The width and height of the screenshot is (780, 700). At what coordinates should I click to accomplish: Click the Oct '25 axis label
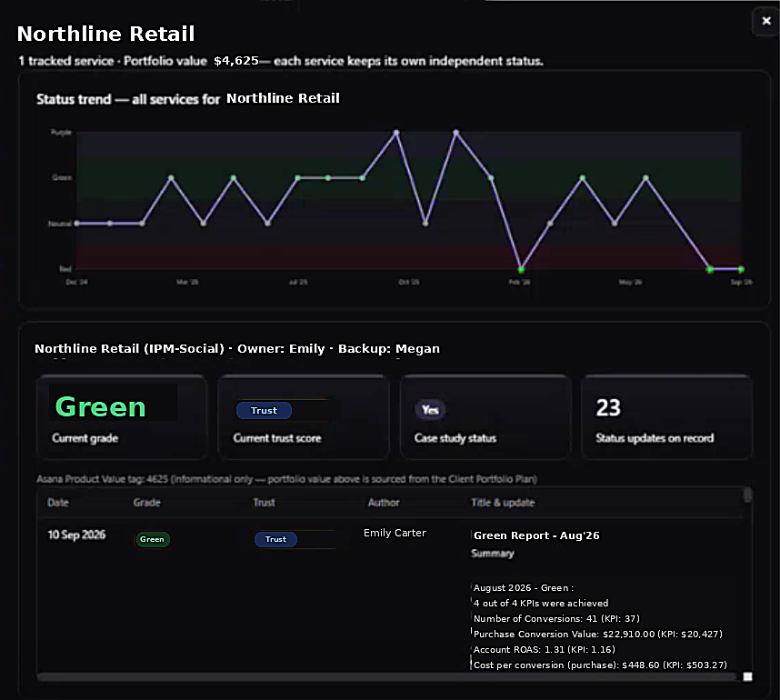coord(409,282)
